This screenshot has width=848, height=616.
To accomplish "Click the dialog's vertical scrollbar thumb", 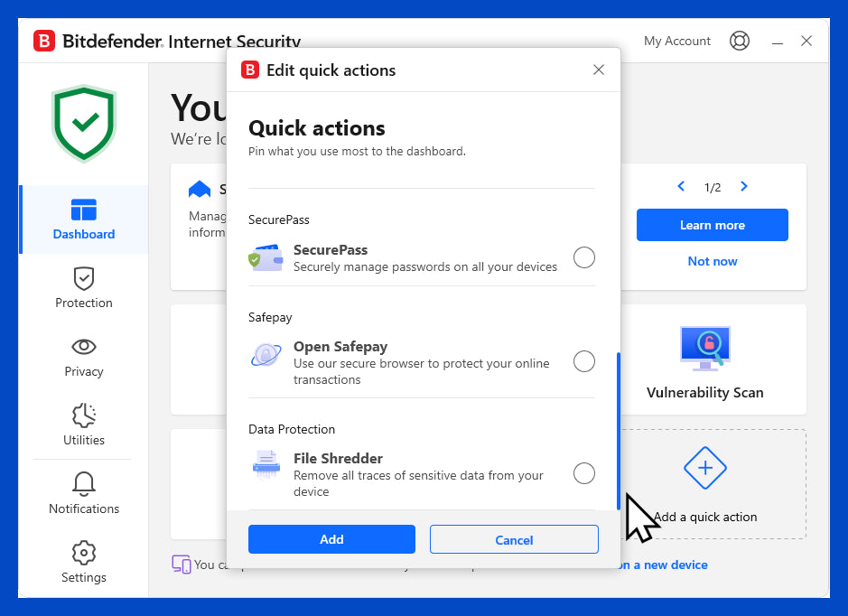I will click(x=618, y=431).
